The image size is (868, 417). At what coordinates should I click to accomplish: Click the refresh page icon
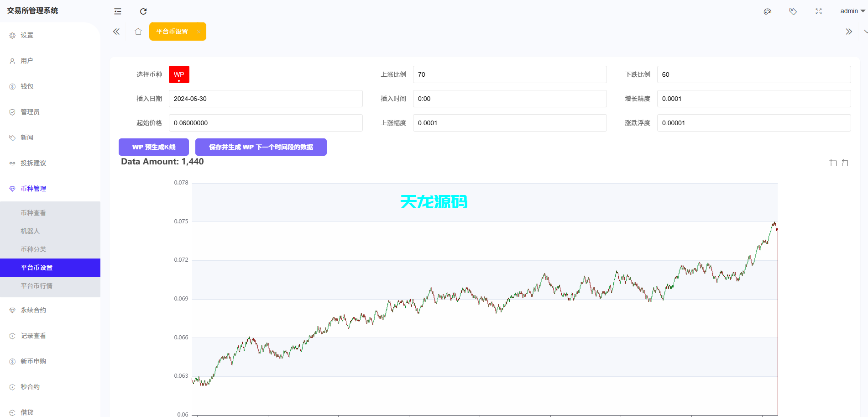143,11
